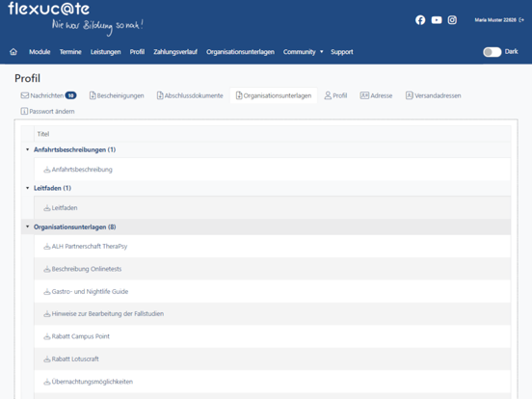Open the Facebook icon in header

pyautogui.click(x=420, y=20)
